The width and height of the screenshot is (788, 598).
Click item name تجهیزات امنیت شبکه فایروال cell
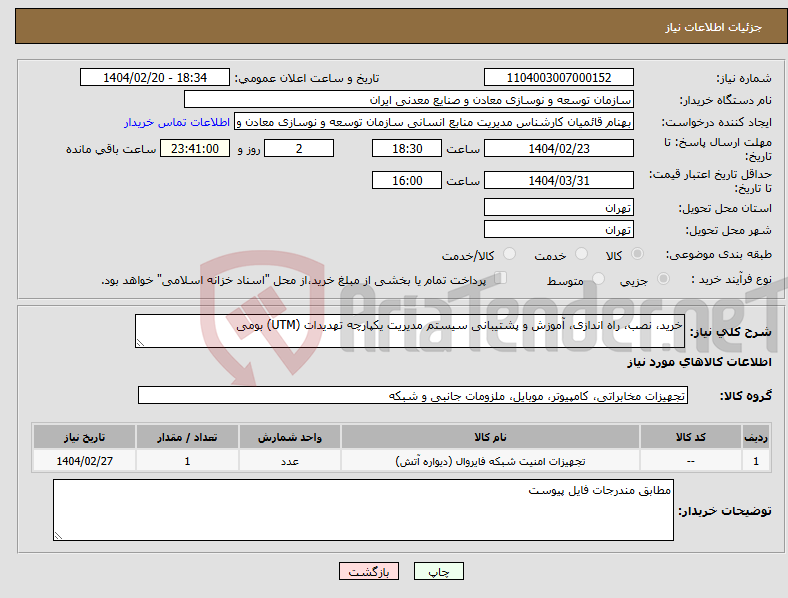pyautogui.click(x=490, y=461)
